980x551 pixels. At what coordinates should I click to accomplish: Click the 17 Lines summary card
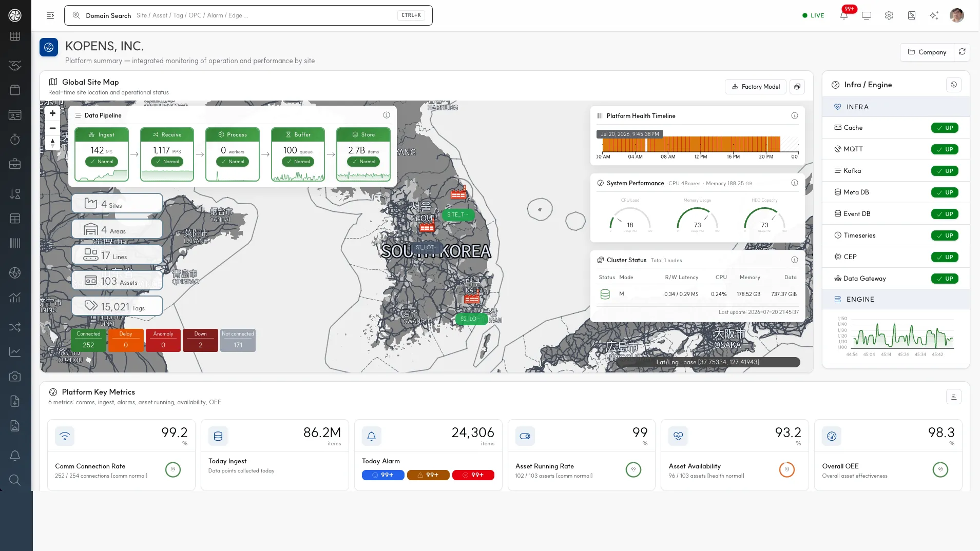click(117, 255)
